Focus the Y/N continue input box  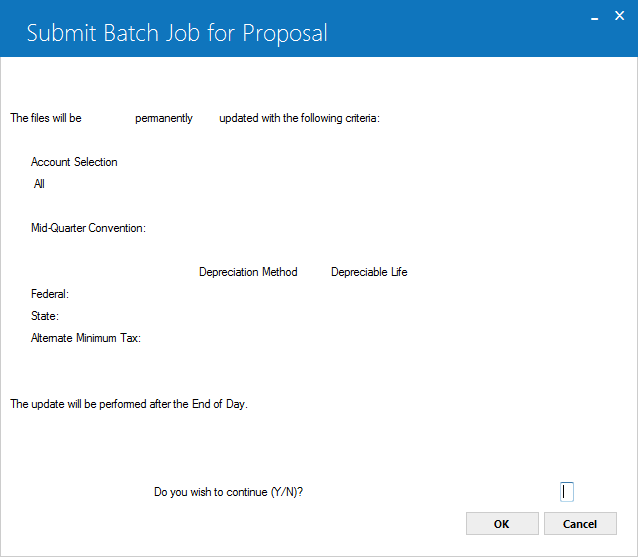(x=567, y=492)
